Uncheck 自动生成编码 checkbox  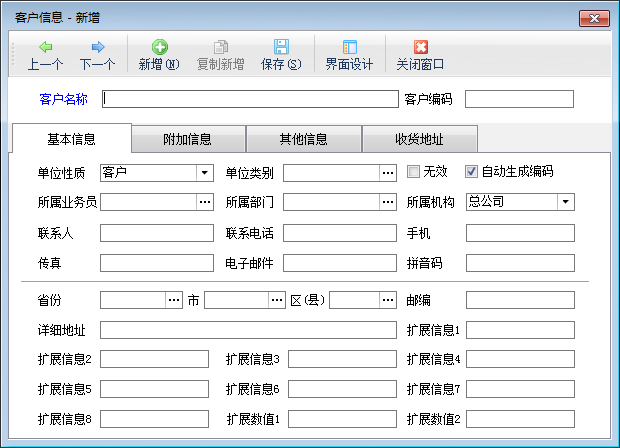click(x=473, y=172)
